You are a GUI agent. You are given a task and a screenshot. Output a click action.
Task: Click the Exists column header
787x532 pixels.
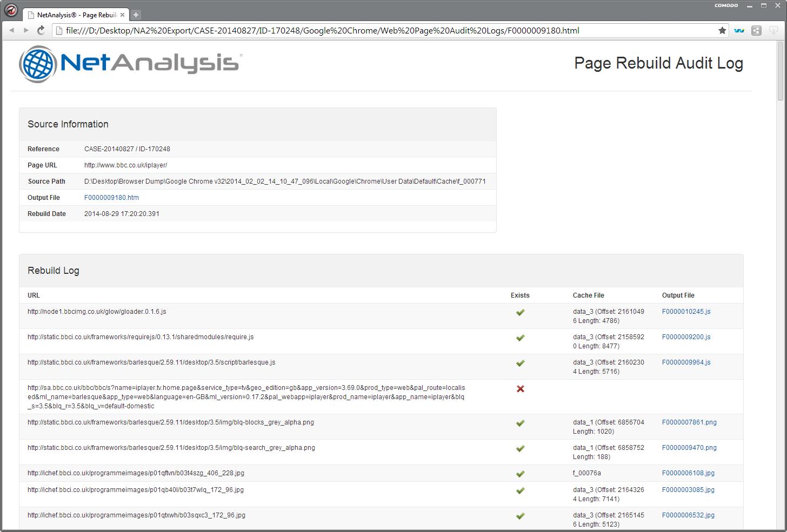[520, 295]
